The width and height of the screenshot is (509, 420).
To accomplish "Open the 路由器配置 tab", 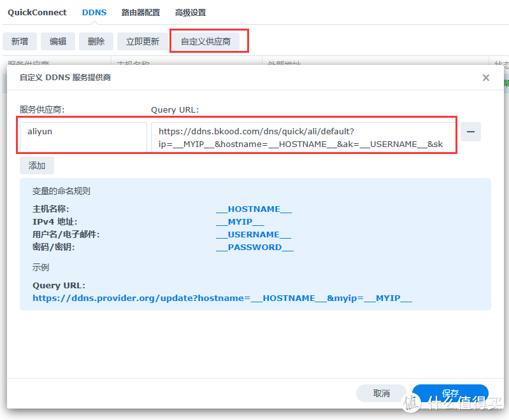I will coord(141,13).
